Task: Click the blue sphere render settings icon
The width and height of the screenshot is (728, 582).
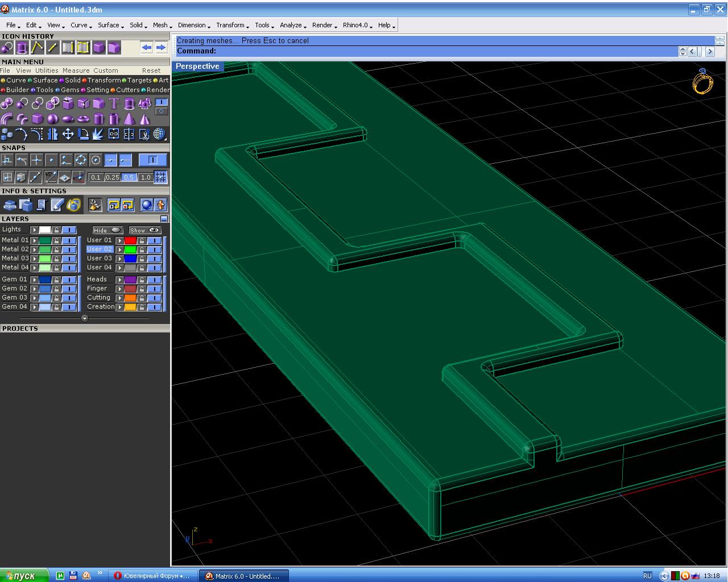Action: coord(147,205)
